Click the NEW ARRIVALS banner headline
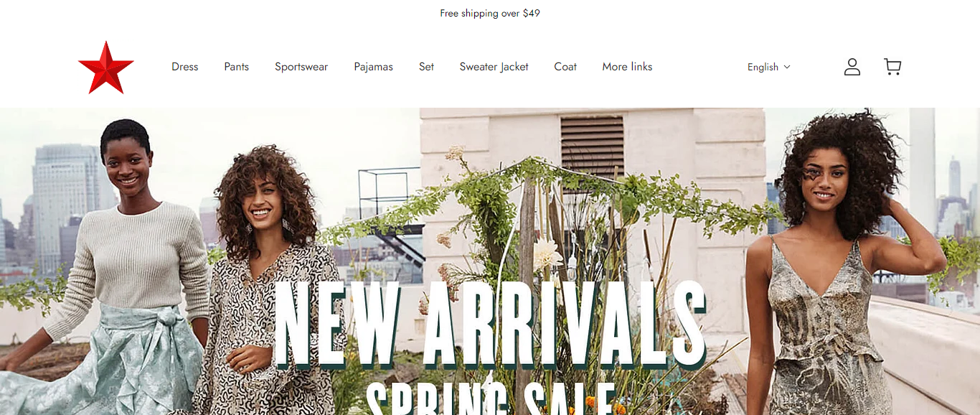Screen dimensions: 980x415 [x=490, y=325]
